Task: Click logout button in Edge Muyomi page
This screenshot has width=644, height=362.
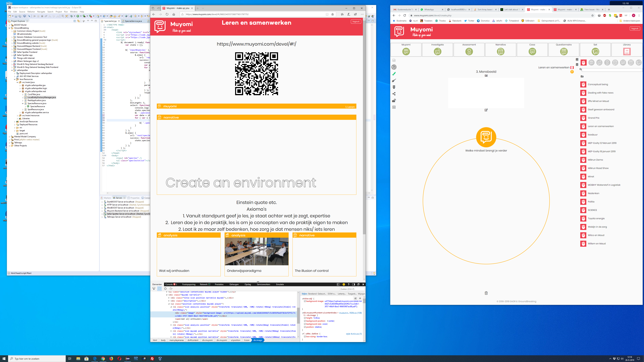Action: 356,21
